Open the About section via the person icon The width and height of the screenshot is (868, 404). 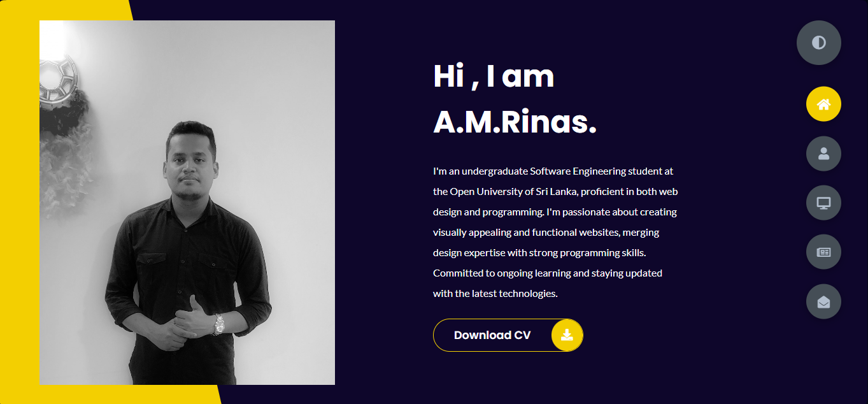(x=823, y=154)
